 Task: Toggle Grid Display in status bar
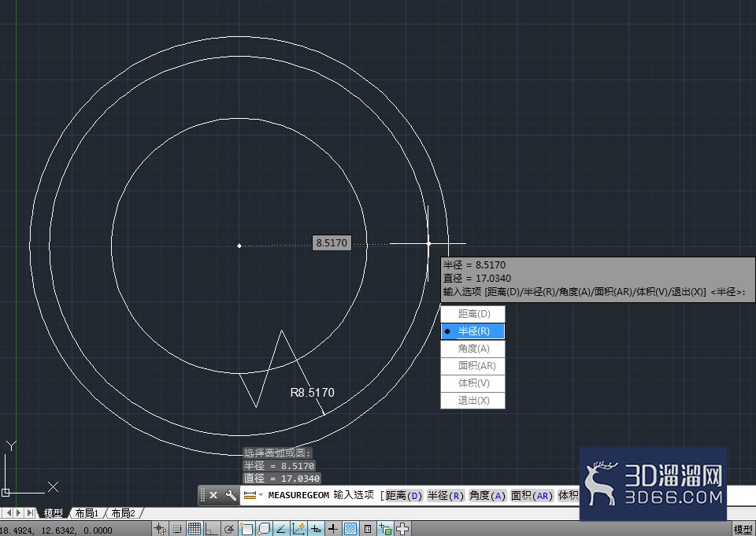click(x=195, y=529)
